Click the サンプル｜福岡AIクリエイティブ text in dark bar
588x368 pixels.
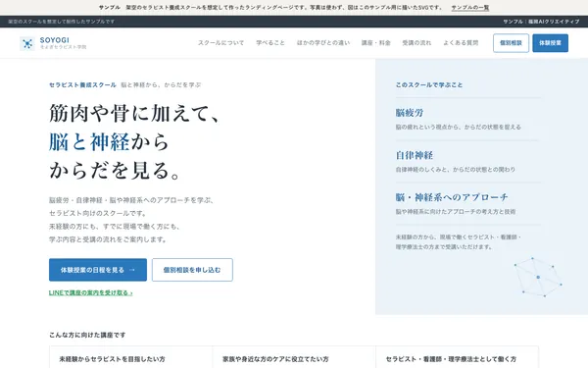541,22
